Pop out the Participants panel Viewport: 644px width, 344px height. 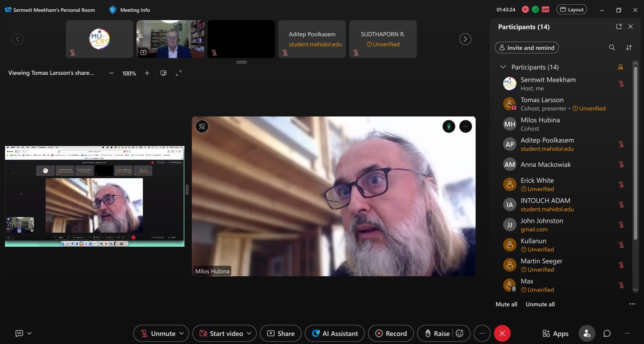tap(619, 27)
